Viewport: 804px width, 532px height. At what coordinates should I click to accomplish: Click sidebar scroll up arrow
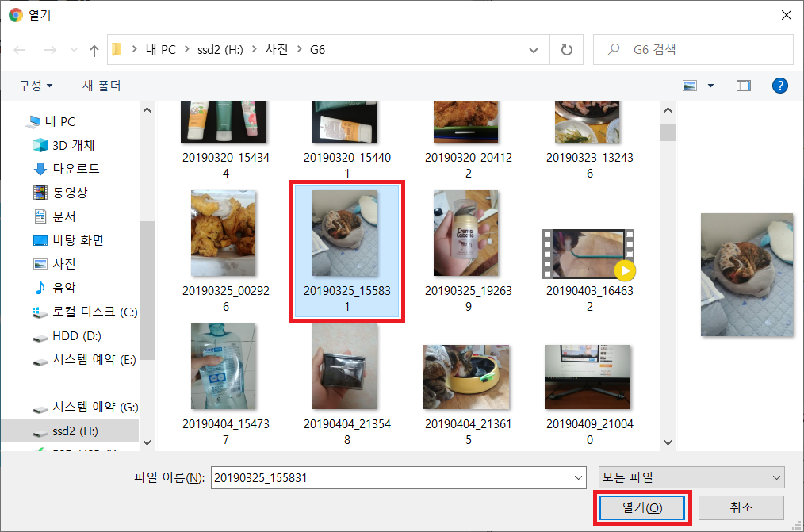click(147, 109)
